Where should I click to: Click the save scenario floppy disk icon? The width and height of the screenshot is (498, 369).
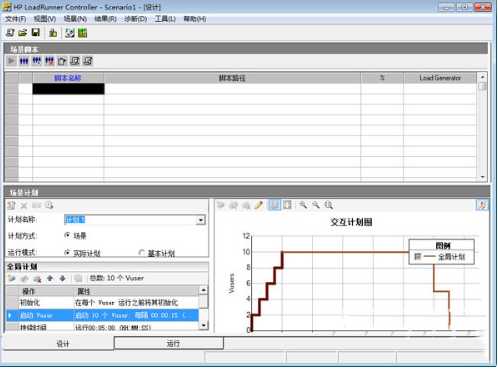36,33
